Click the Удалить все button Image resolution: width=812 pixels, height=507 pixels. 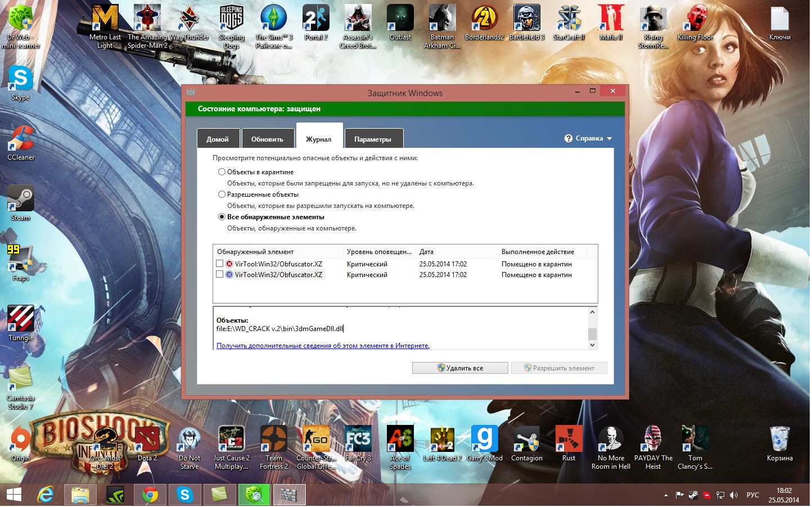pyautogui.click(x=461, y=368)
